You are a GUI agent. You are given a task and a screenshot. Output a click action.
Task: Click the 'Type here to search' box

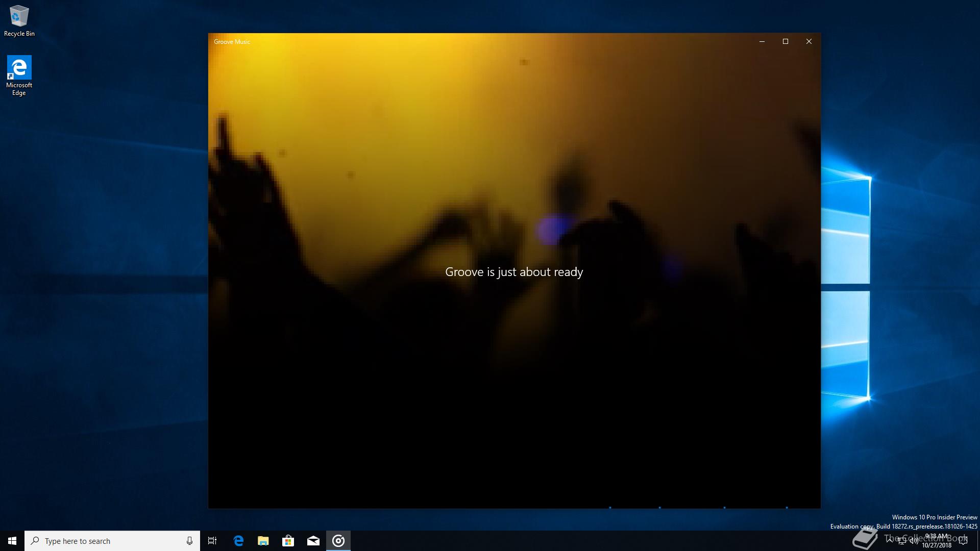112,541
